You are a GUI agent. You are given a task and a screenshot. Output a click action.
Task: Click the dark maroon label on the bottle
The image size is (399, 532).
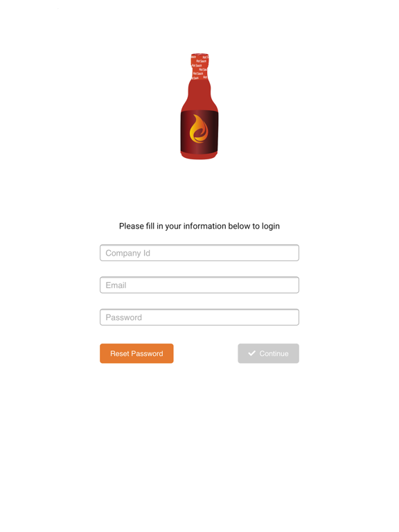[x=199, y=132]
